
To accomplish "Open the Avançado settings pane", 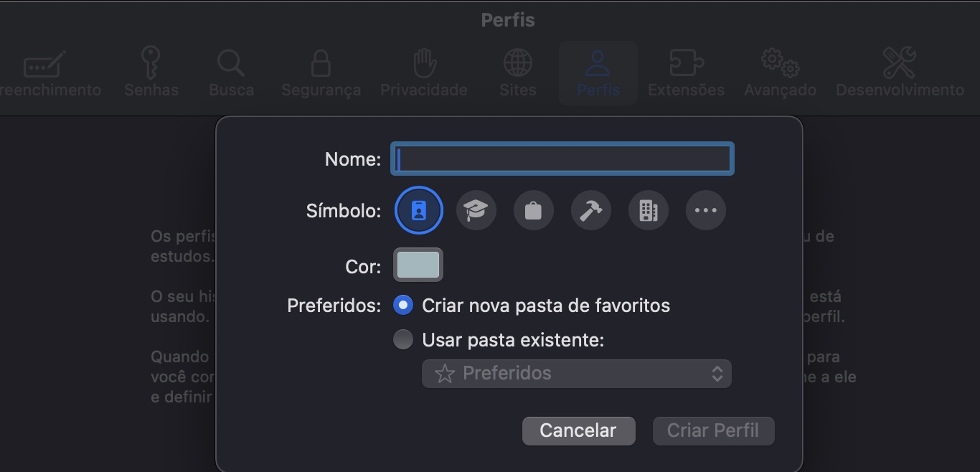I will click(x=779, y=72).
